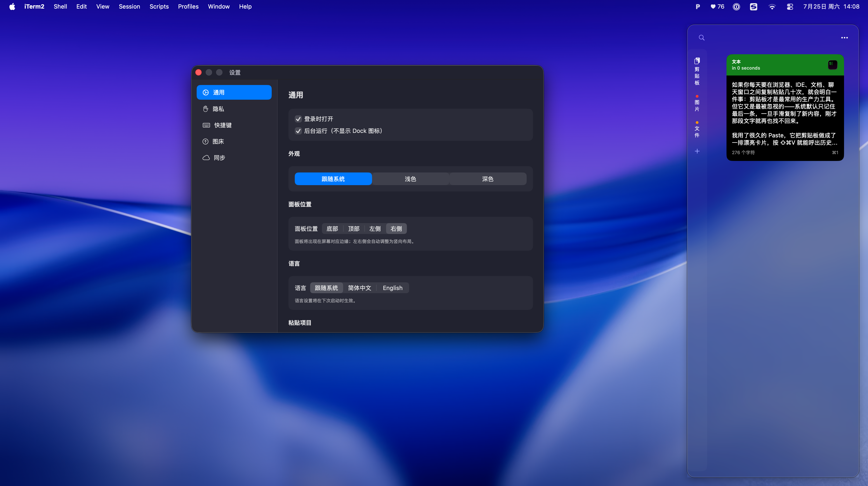
Task: Click the heart 76 status item
Action: [x=717, y=6]
